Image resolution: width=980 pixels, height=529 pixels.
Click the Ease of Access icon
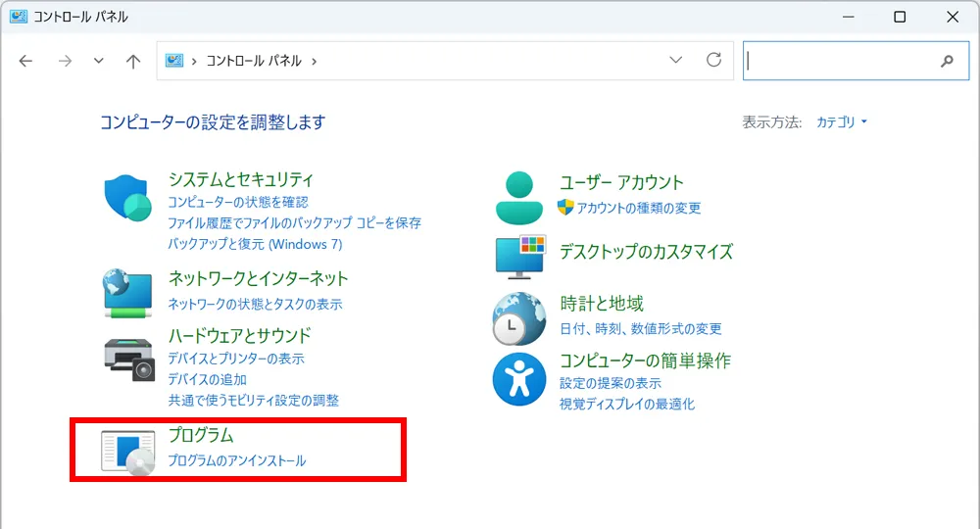coord(519,379)
